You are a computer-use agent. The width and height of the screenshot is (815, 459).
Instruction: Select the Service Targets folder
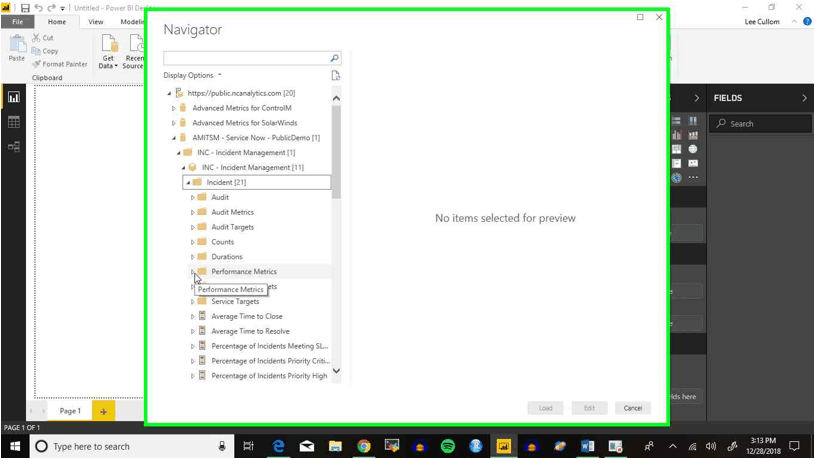[235, 301]
